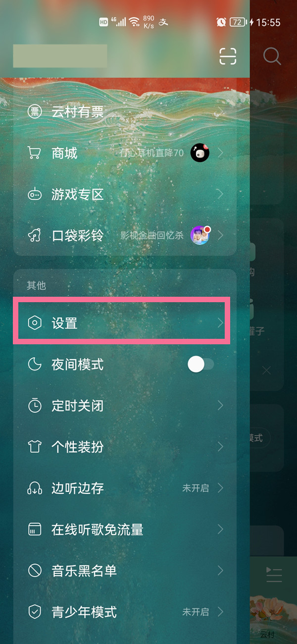Tap the 游戏专区 gamepad icon
This screenshot has height=644, width=297.
click(x=35, y=194)
